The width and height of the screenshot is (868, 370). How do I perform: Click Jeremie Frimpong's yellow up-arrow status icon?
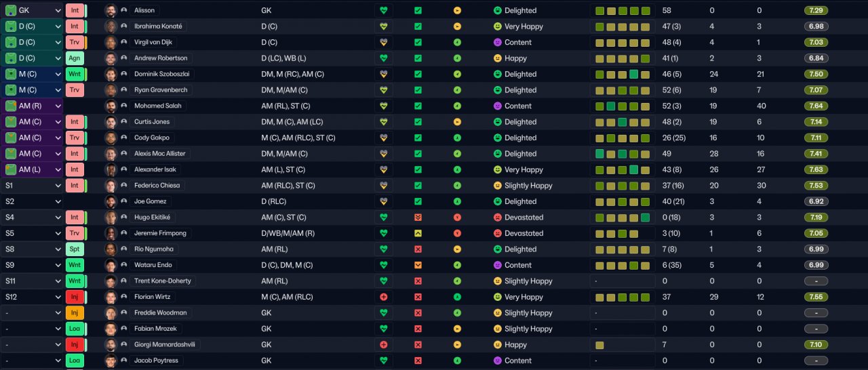418,234
